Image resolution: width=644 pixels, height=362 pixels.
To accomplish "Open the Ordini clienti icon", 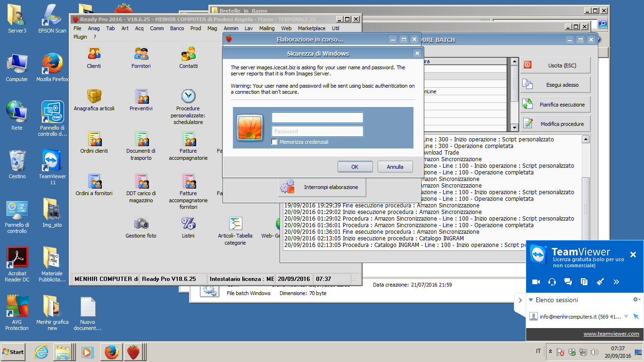I will click(x=94, y=139).
